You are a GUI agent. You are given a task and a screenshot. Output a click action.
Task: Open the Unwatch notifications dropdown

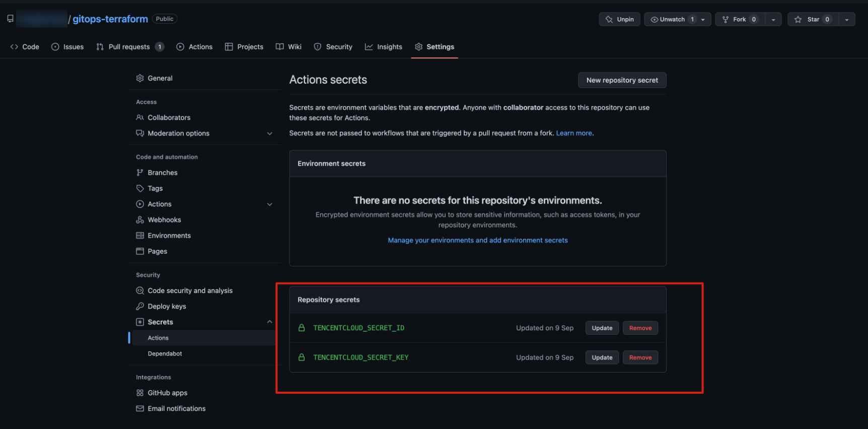click(703, 20)
